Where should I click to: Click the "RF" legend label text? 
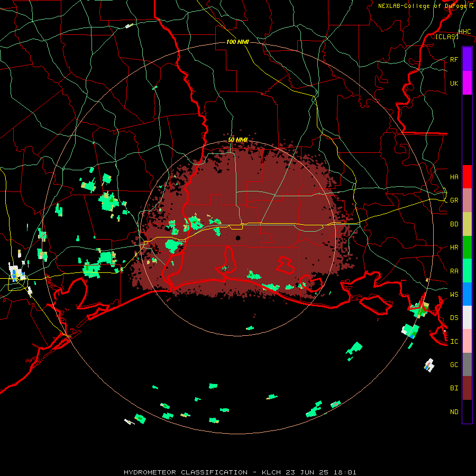point(454,59)
